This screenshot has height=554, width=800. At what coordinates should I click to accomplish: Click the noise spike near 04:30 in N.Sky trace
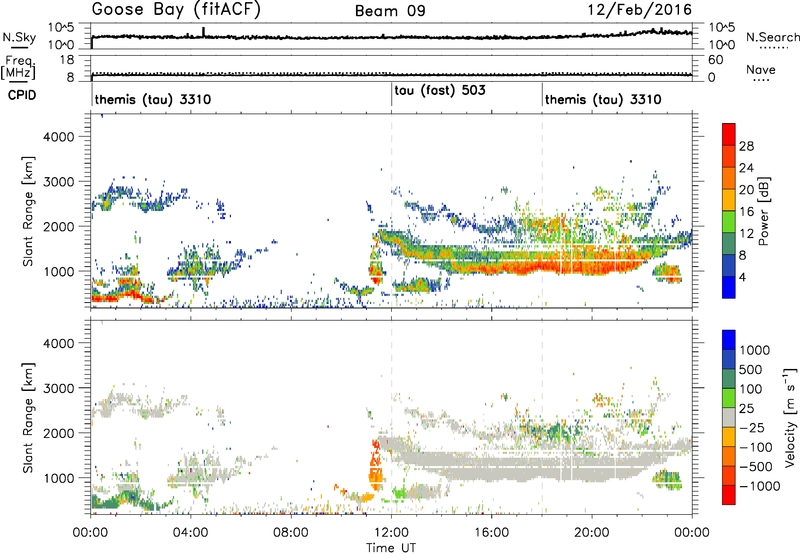click(204, 32)
